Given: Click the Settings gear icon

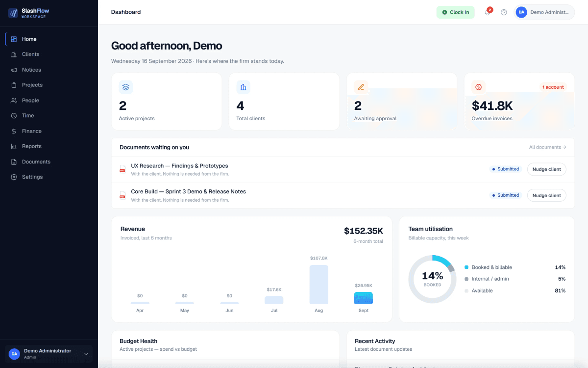Looking at the screenshot, I should click(14, 177).
